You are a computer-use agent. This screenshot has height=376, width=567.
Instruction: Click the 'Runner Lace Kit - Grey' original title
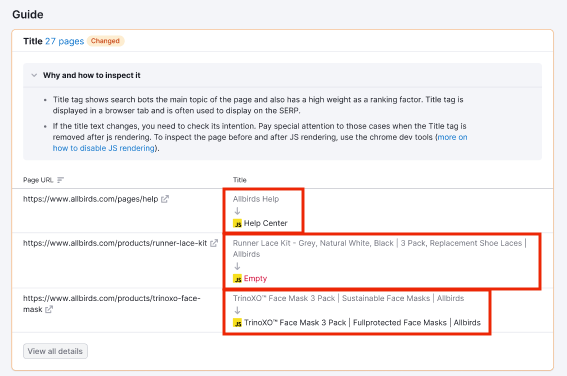[379, 248]
